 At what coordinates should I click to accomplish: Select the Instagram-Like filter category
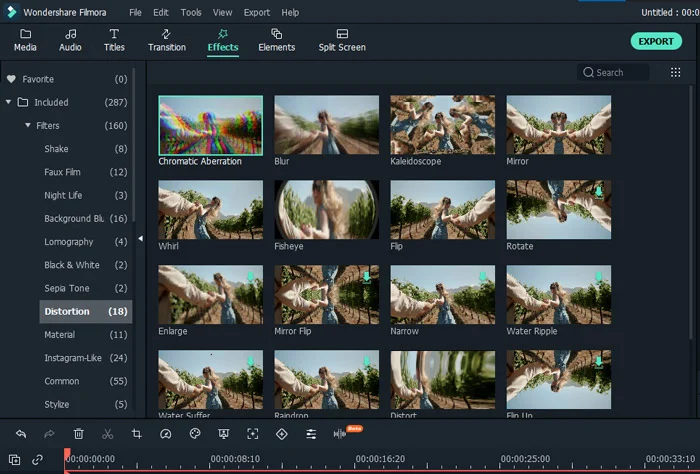pos(85,358)
